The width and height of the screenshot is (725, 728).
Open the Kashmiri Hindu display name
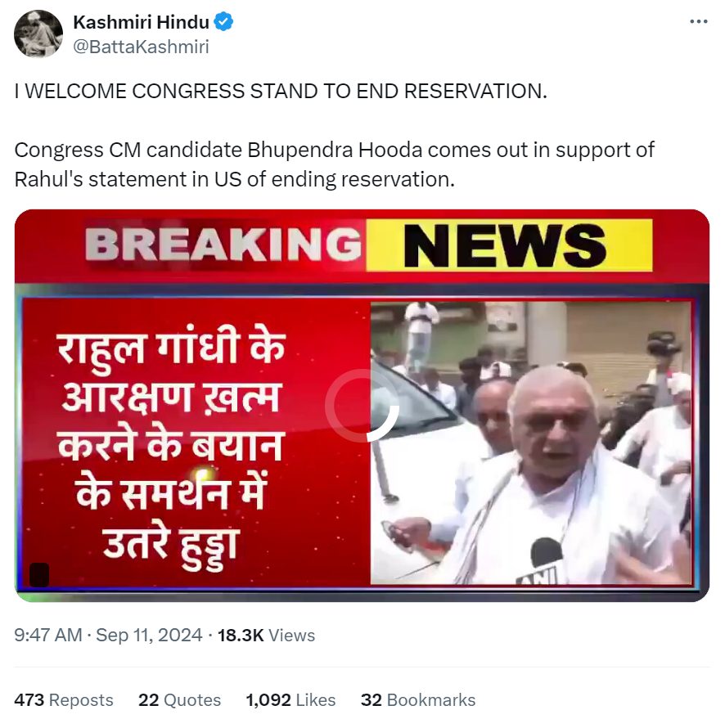(142, 22)
